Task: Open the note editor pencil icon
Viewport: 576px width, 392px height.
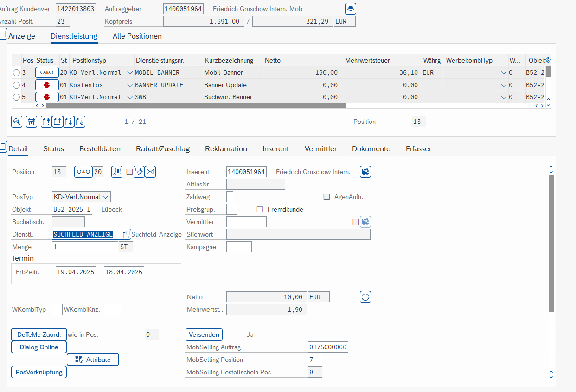Action: [139, 172]
